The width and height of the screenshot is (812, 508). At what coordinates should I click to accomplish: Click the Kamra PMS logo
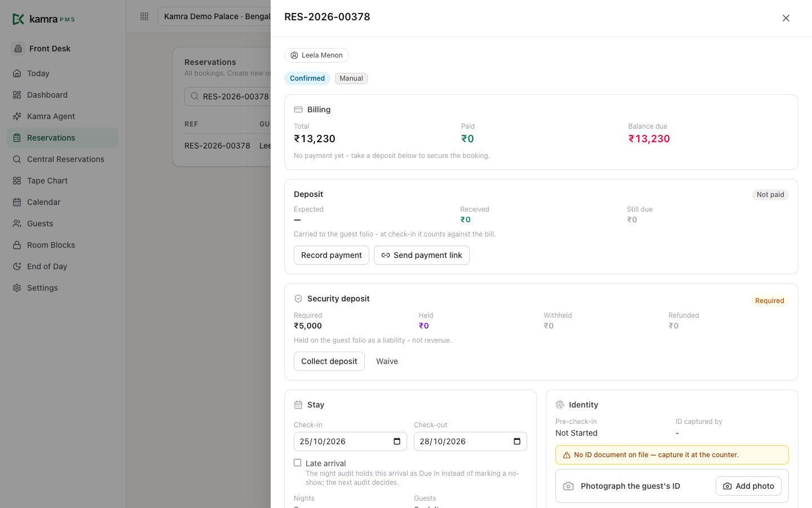click(x=43, y=19)
